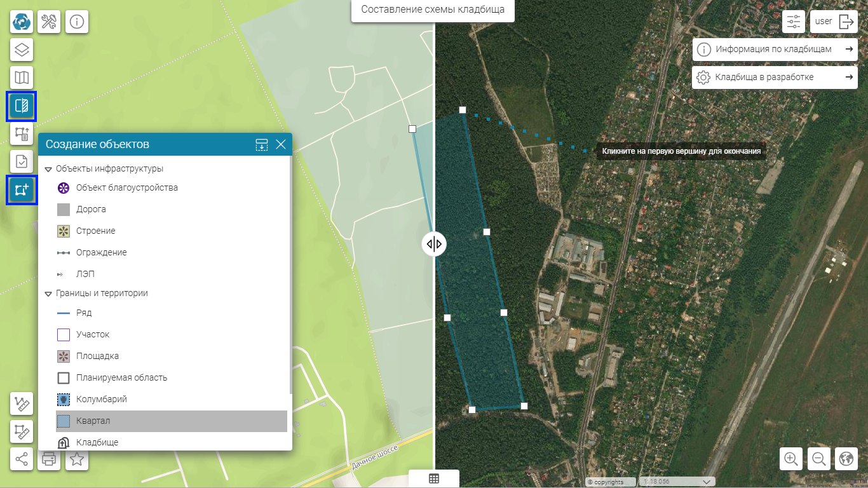
Task: Open the map scale dropdown
Action: click(707, 482)
